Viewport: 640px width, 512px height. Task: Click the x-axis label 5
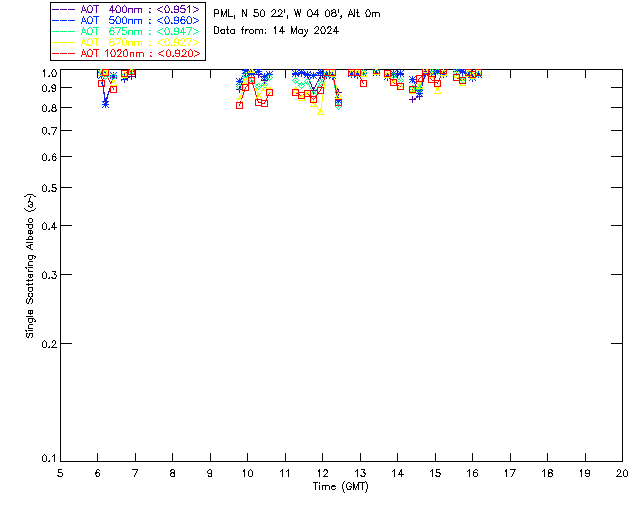(60, 473)
